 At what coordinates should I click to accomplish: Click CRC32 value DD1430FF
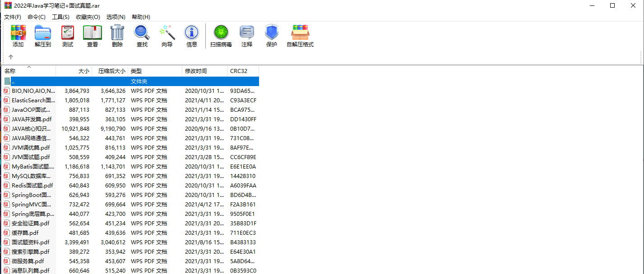click(x=243, y=119)
